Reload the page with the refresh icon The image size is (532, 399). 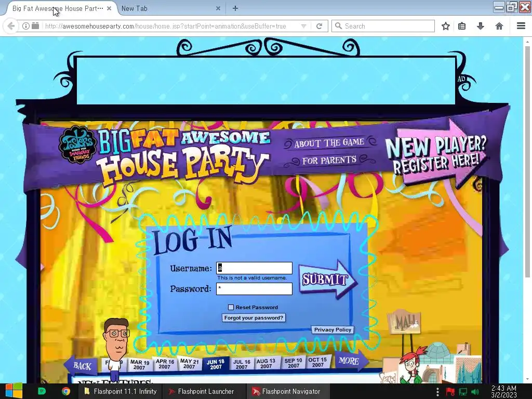(x=319, y=26)
